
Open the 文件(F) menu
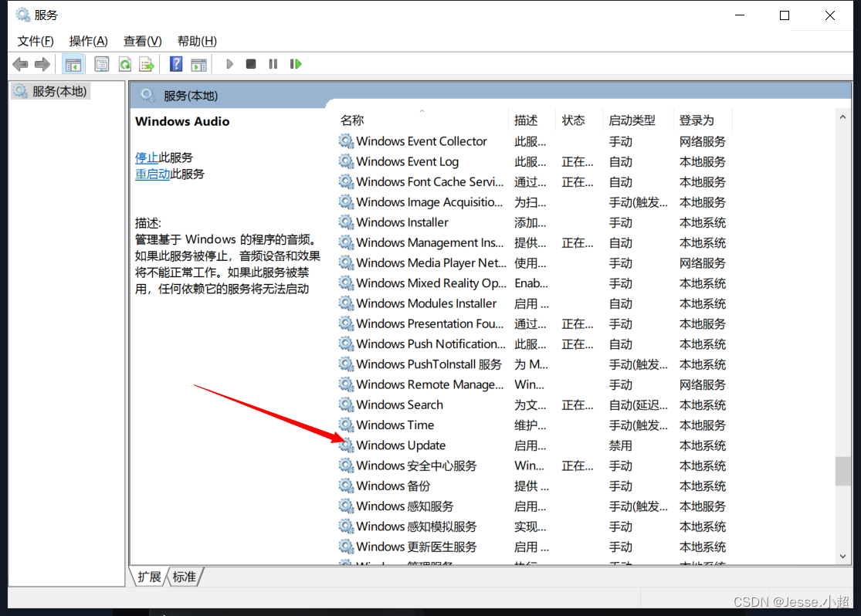pyautogui.click(x=36, y=41)
